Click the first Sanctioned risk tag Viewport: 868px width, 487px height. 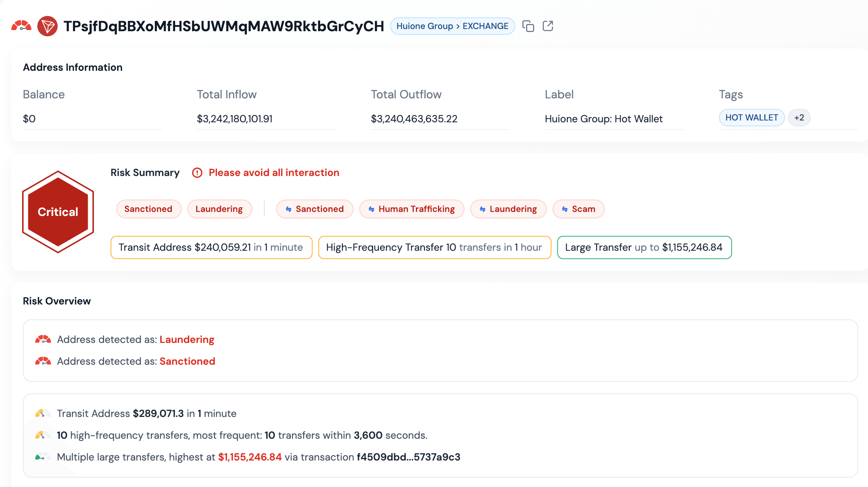point(148,209)
